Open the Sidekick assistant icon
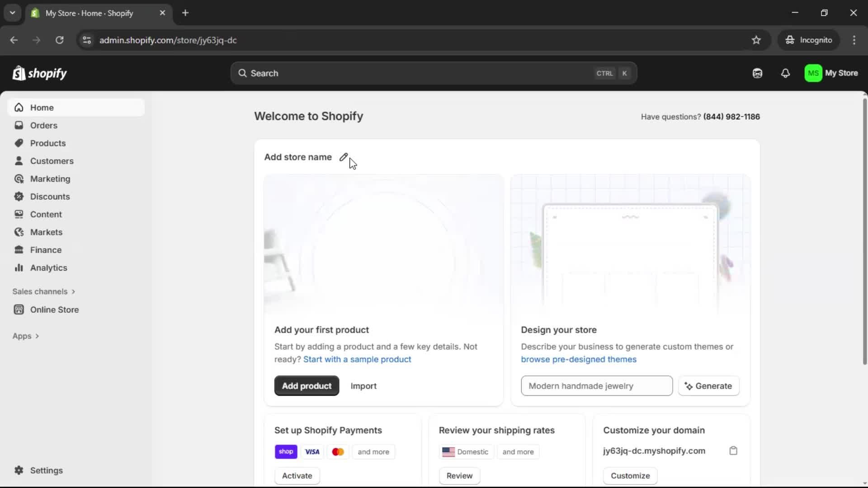This screenshot has width=868, height=488. click(757, 73)
